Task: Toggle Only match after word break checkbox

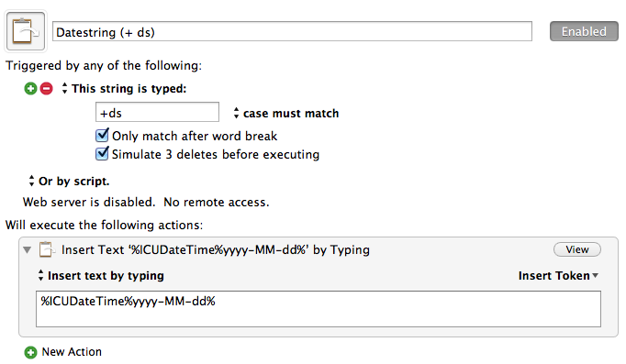Action: pyautogui.click(x=102, y=136)
